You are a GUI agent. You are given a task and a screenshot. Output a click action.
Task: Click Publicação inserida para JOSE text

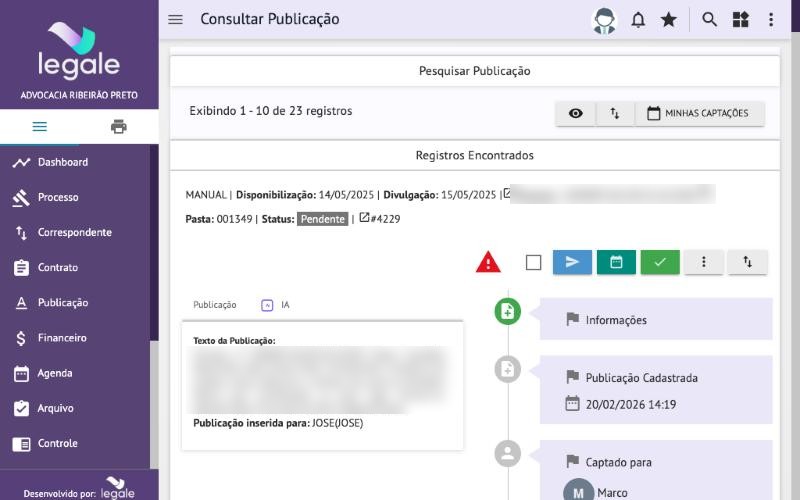278,423
